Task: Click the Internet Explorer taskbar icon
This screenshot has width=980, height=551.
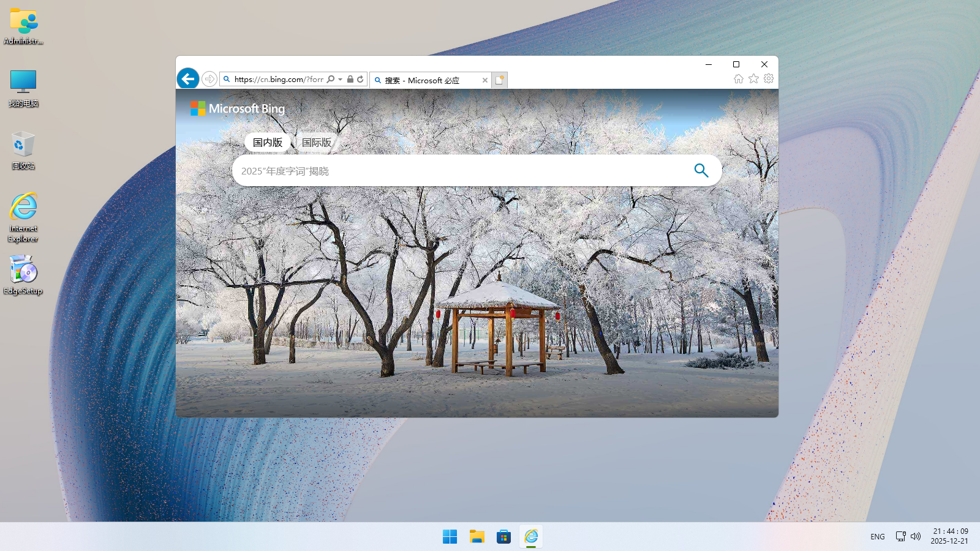Action: click(x=530, y=537)
